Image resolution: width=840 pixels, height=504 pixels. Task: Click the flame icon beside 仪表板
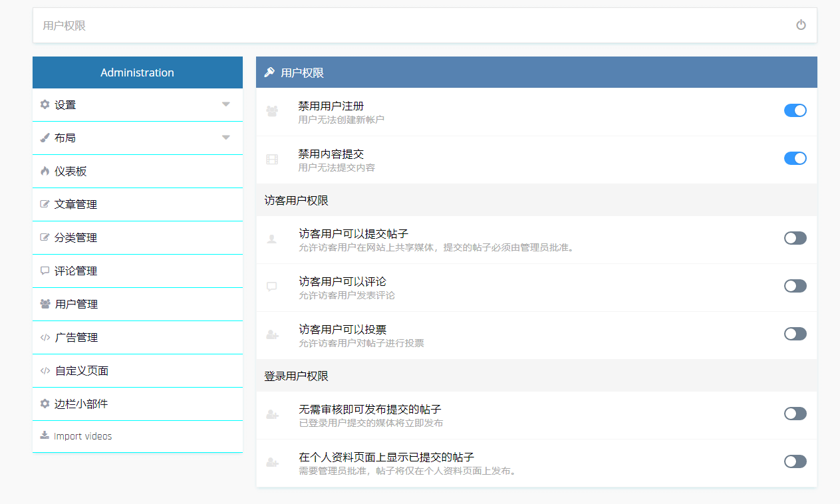pos(45,171)
